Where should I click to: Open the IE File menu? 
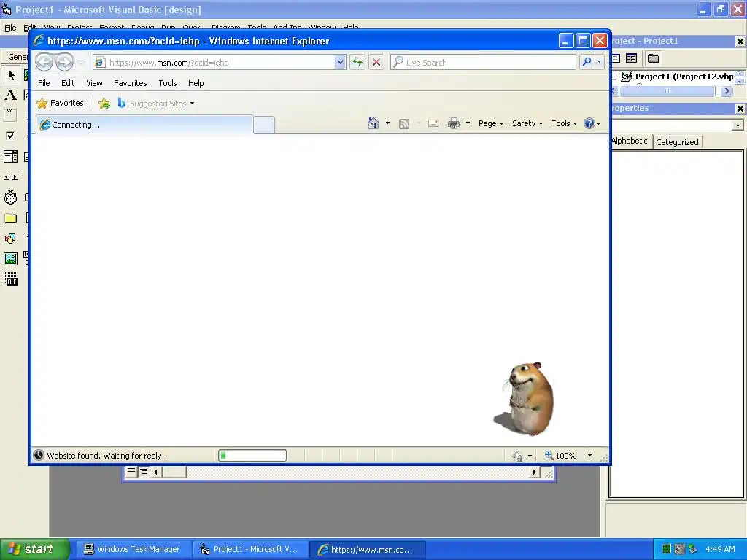(x=44, y=83)
